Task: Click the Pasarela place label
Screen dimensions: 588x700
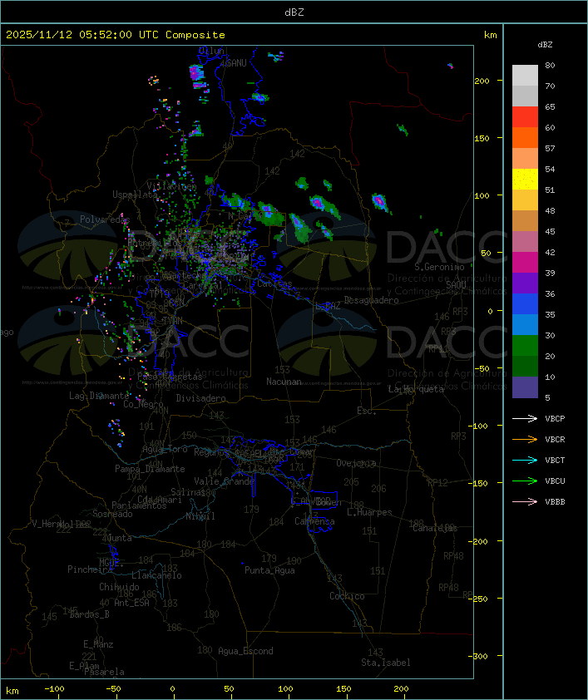Action: [x=104, y=672]
